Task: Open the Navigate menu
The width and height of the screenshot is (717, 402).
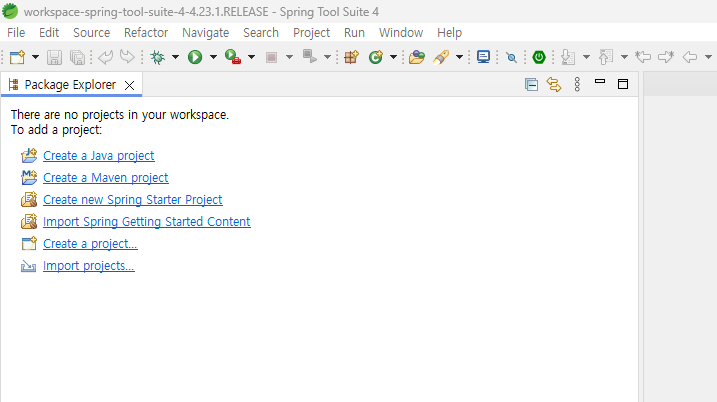Action: (205, 33)
